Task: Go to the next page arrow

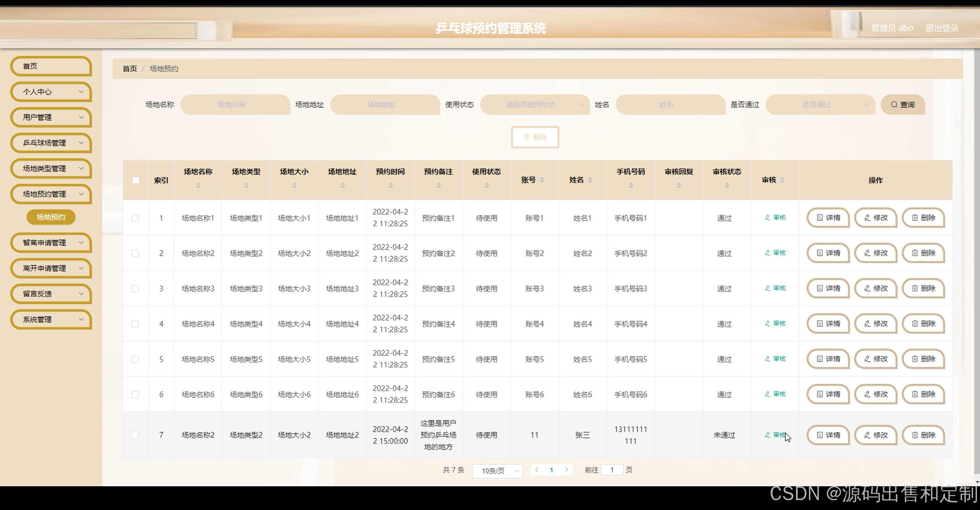Action: click(x=567, y=470)
